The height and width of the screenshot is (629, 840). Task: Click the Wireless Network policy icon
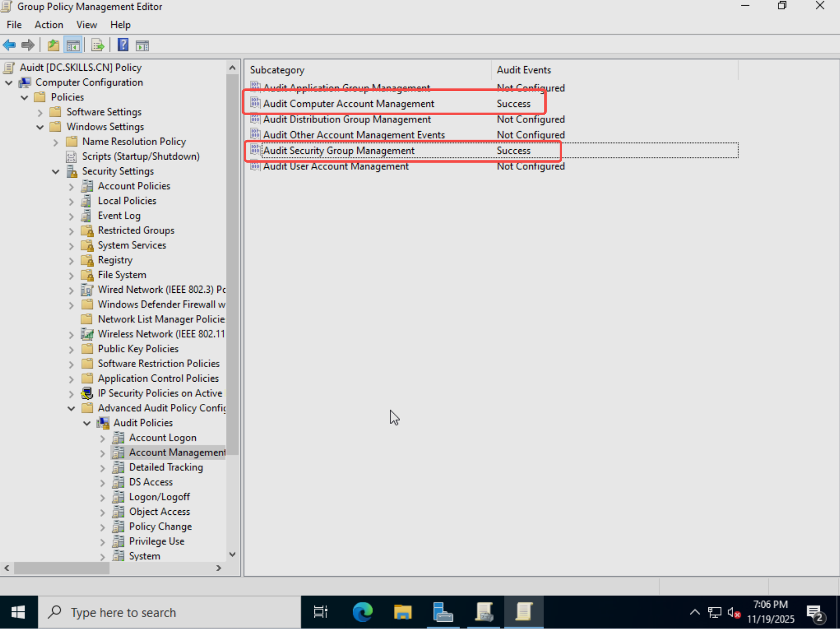(x=87, y=334)
